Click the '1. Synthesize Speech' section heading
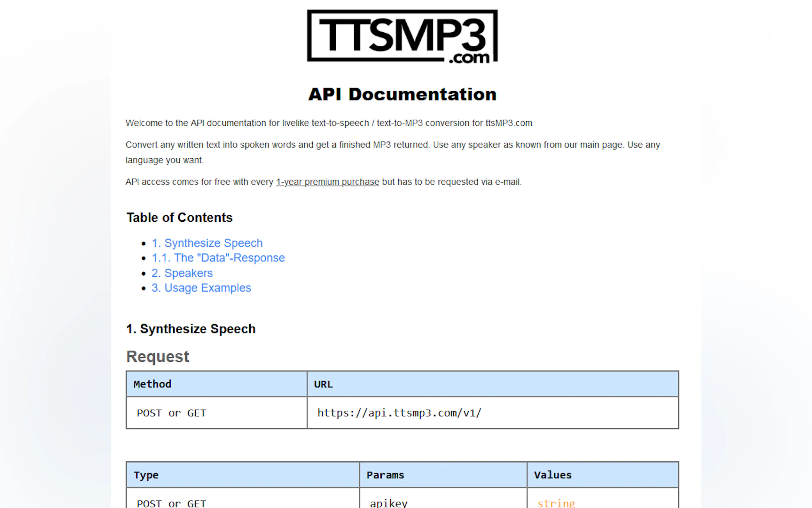This screenshot has width=812, height=508. [x=191, y=329]
